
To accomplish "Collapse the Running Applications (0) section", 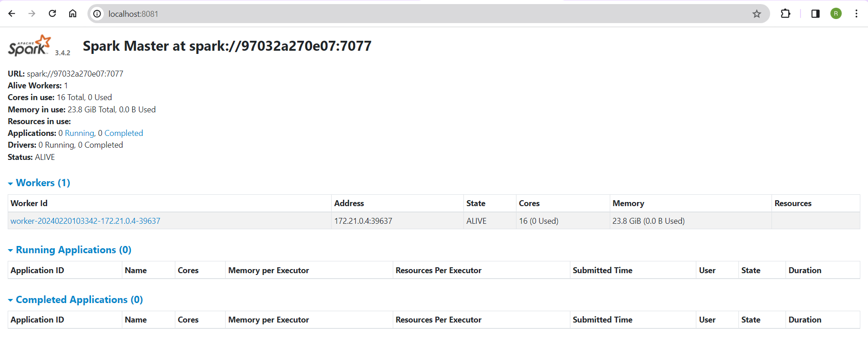I will pos(70,250).
